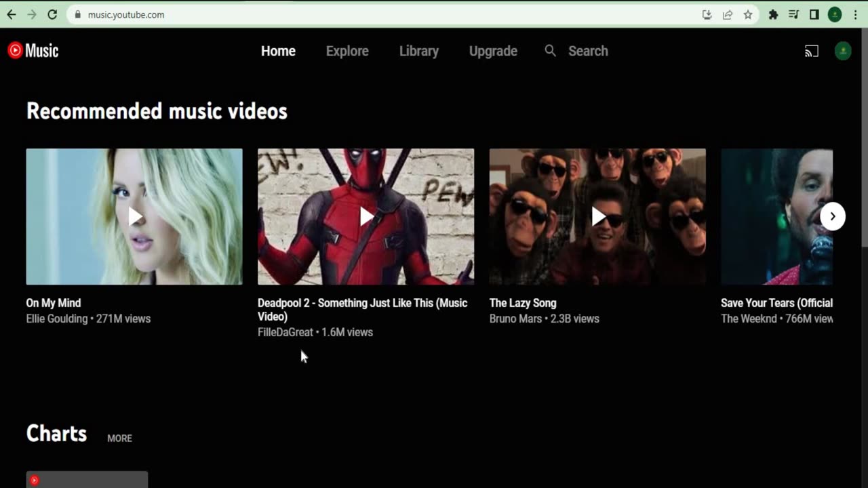Open the On My Mind title
This screenshot has width=868, height=488.
pyautogui.click(x=54, y=303)
